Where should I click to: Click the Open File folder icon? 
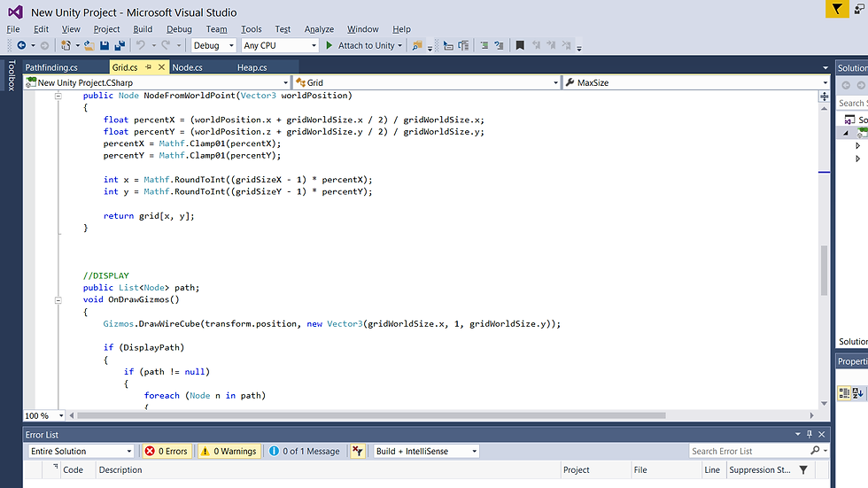pyautogui.click(x=89, y=45)
